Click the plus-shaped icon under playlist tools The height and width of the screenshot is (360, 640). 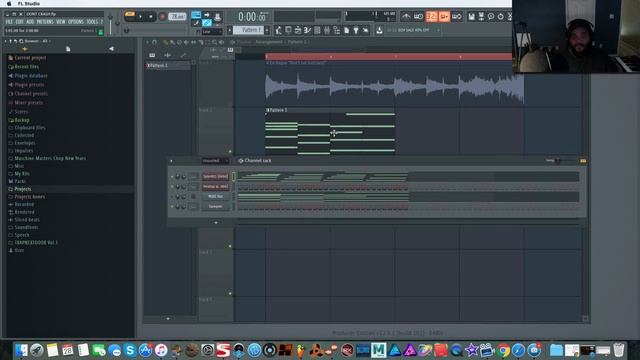click(x=167, y=55)
